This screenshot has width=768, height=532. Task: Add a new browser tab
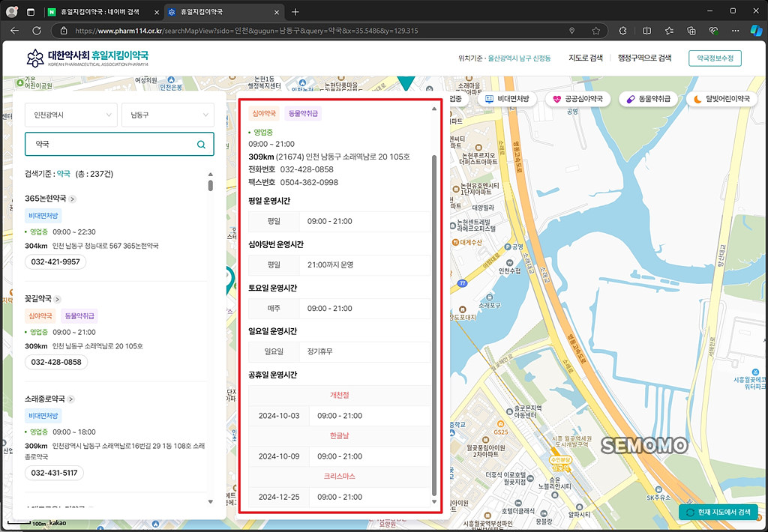point(295,12)
